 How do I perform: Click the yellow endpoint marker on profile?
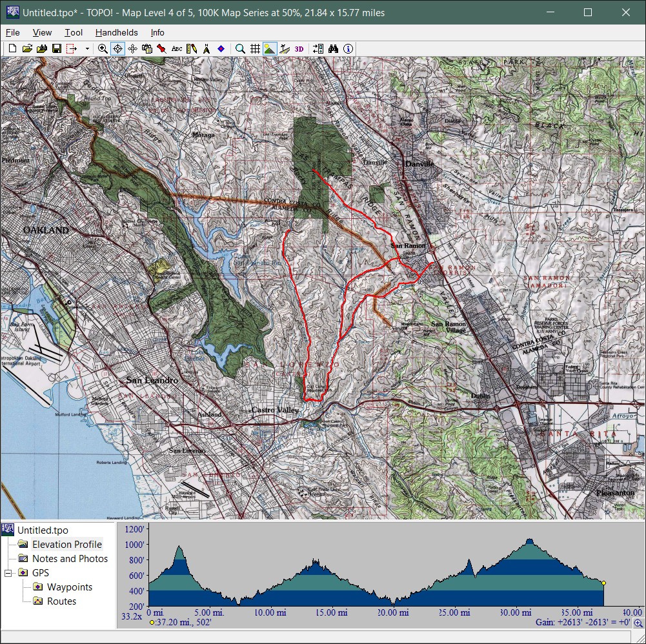[603, 583]
